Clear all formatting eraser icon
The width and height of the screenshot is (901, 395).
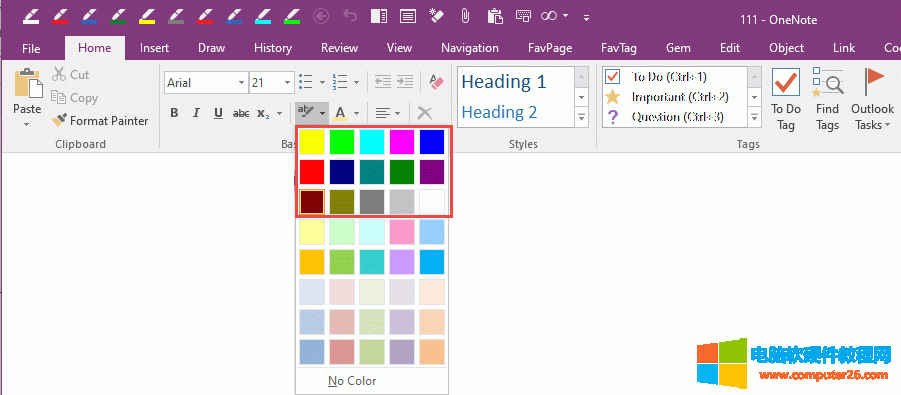437,82
